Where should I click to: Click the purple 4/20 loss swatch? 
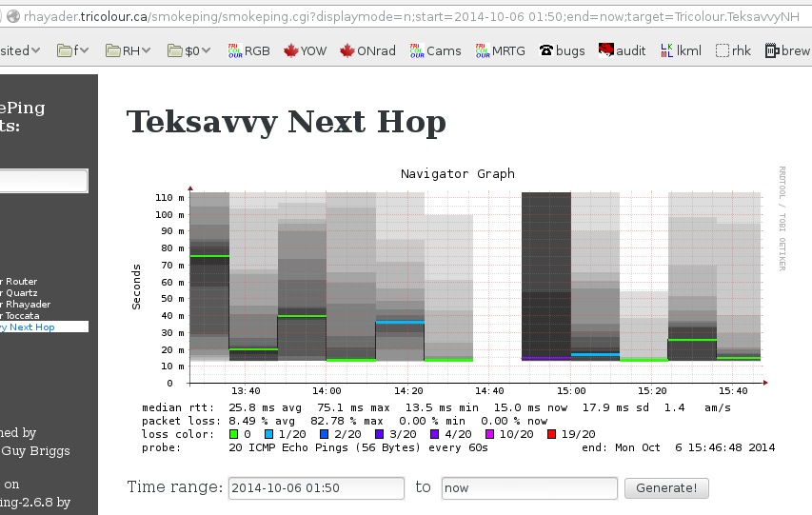pyautogui.click(x=434, y=434)
